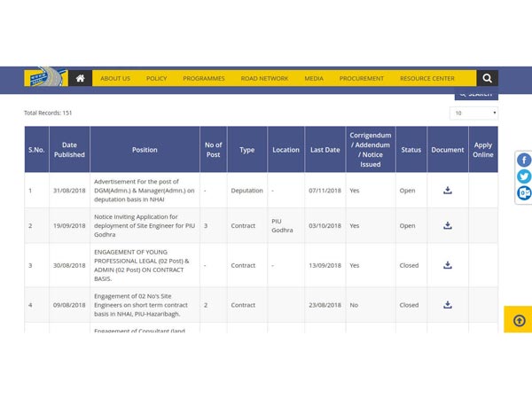The height and width of the screenshot is (399, 532).
Task: Open the Resource Center menu
Action: pyautogui.click(x=427, y=78)
